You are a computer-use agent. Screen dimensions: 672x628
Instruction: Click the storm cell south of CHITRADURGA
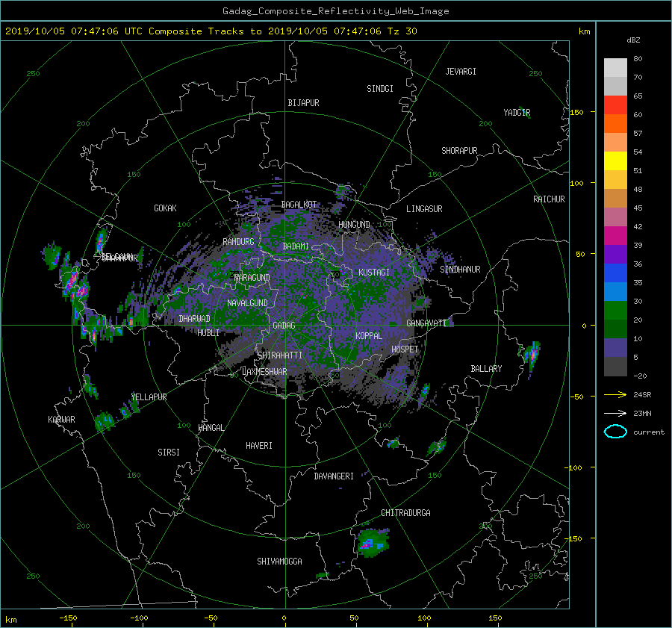(x=373, y=543)
